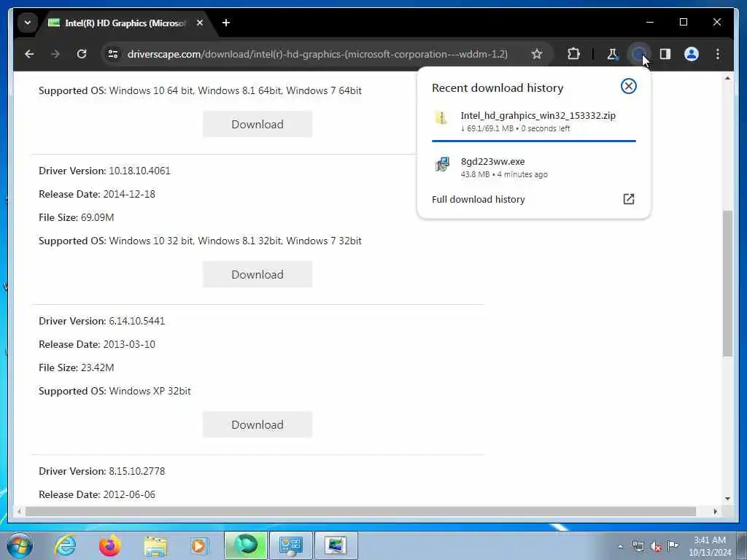Select the text 'Release Date: 2013-03-10'
747x560 pixels.
click(97, 344)
